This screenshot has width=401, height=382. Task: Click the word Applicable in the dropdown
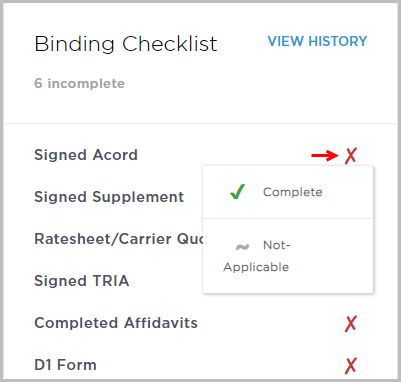[x=256, y=267]
